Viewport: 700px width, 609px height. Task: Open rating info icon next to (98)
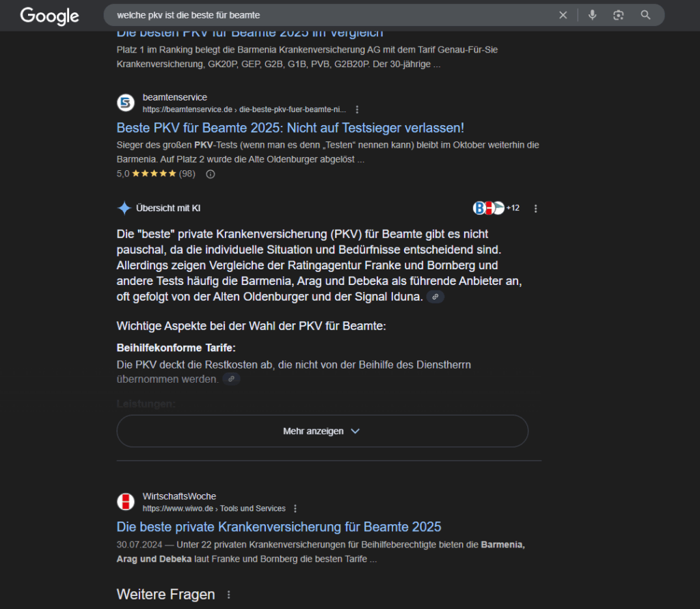211,174
